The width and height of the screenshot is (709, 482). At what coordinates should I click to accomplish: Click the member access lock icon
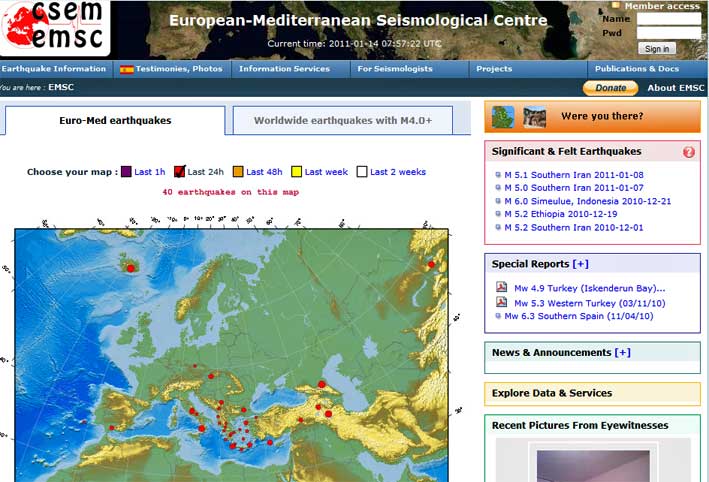pos(616,6)
